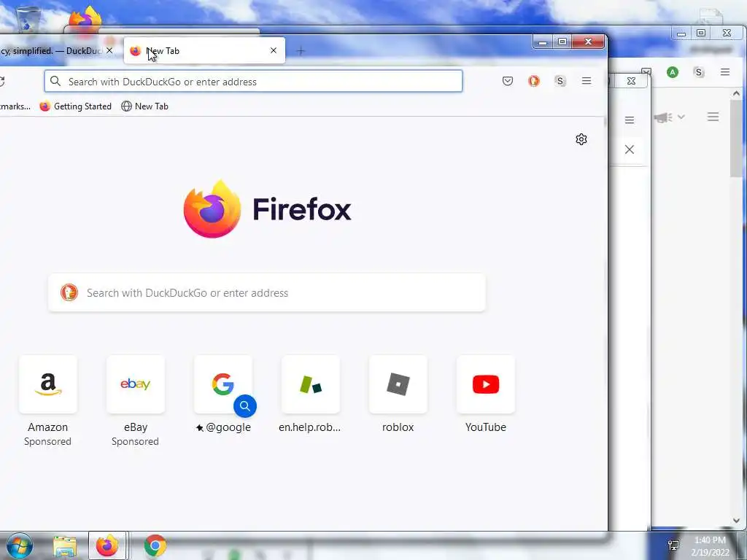Reload the page with the refresh button

click(2, 82)
